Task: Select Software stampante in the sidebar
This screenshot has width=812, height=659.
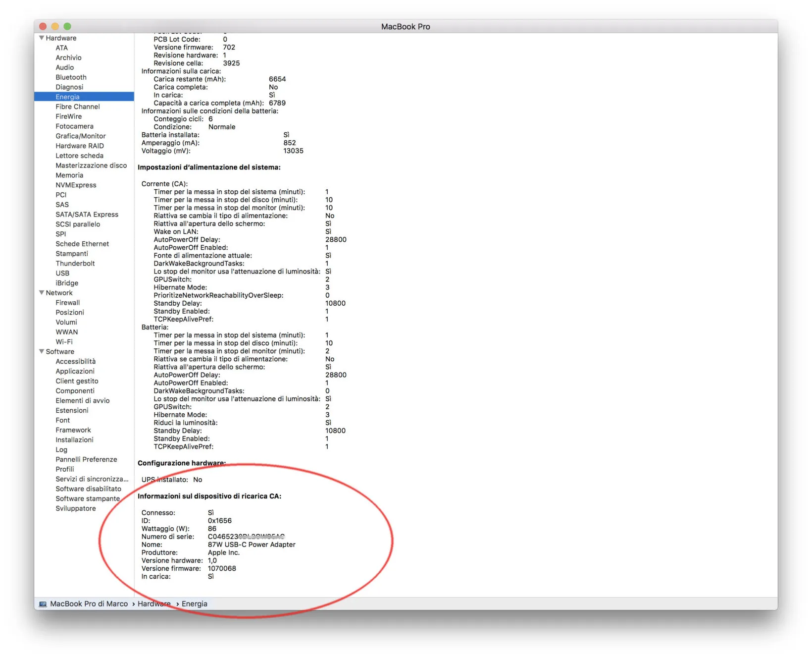Action: 88,499
